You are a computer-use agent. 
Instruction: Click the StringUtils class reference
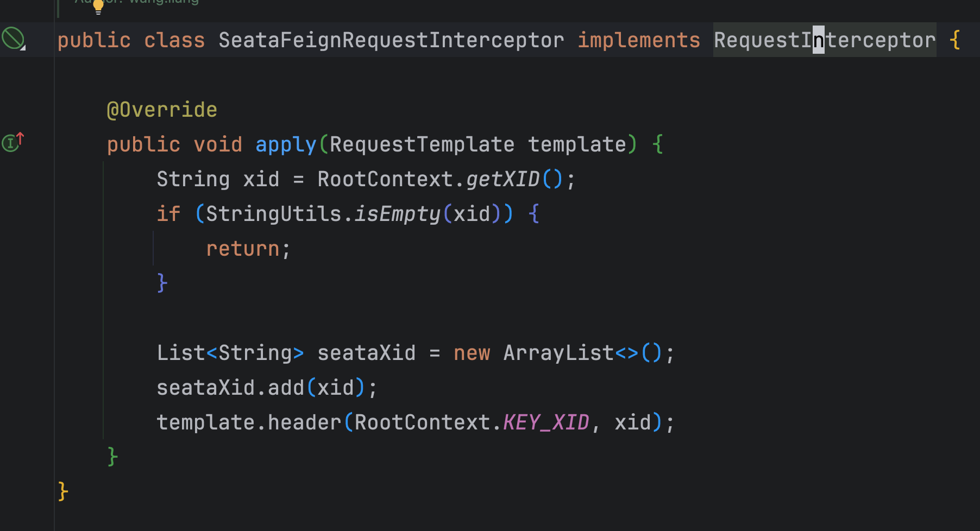point(274,214)
